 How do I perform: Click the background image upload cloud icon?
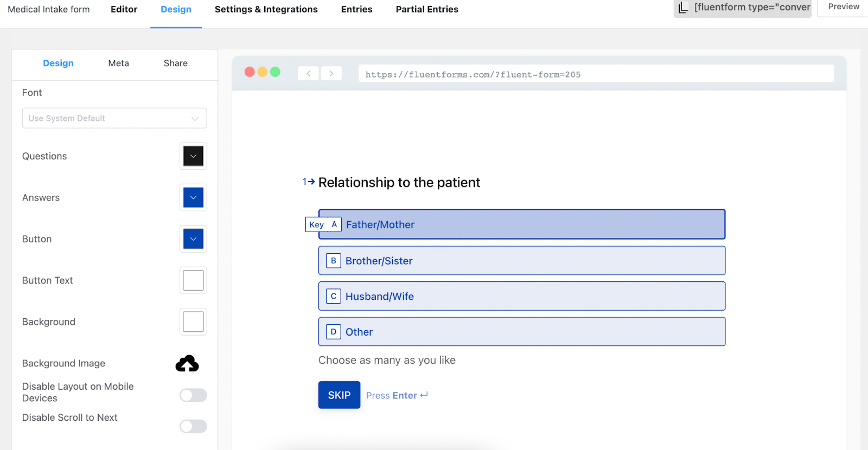(x=187, y=363)
